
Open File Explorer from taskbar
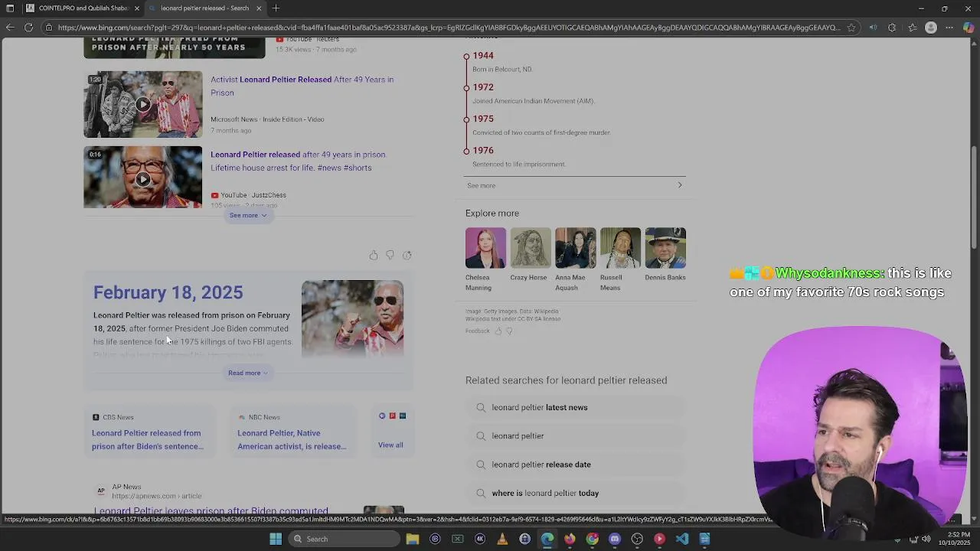click(x=413, y=539)
